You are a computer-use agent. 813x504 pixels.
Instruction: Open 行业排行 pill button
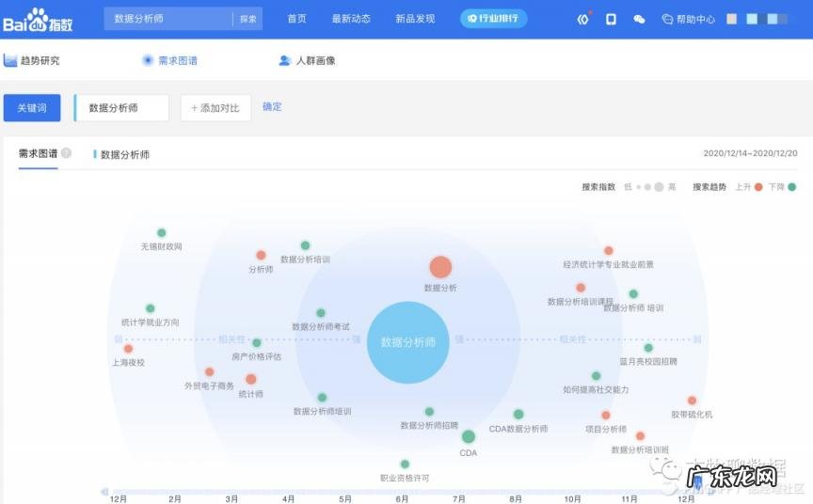point(494,19)
